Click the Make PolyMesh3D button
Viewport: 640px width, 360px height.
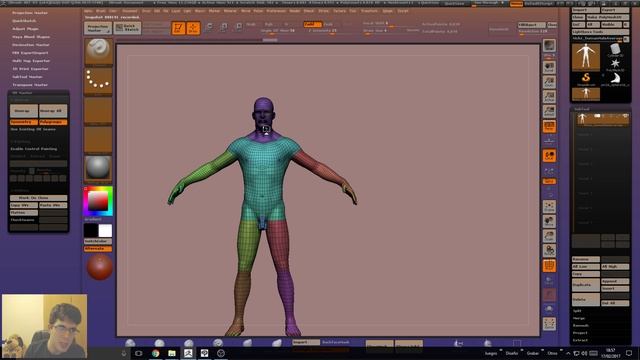coord(607,17)
